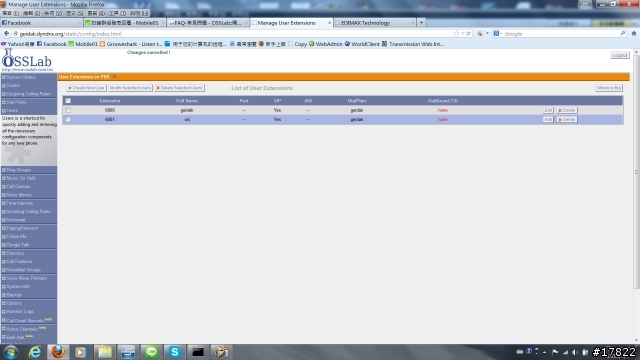Click Delete Selected Users button
The image size is (640, 360).
[180, 88]
